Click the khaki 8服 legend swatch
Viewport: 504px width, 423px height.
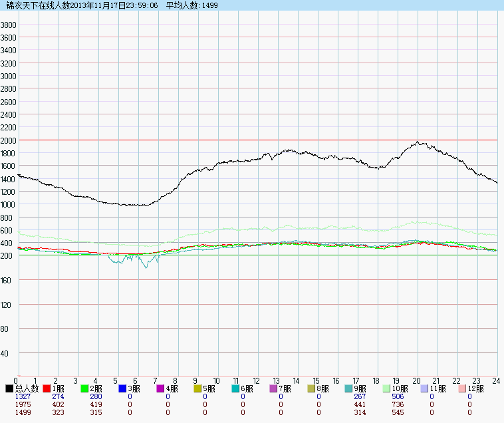tap(312, 388)
